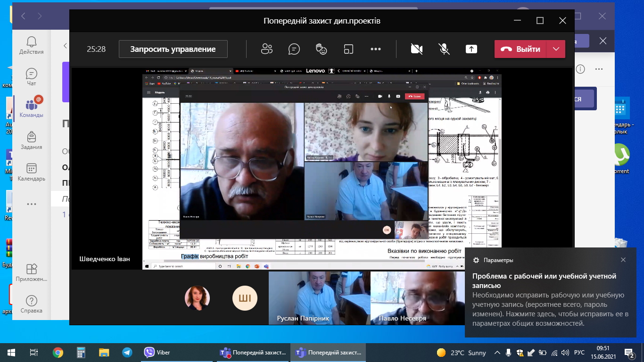Viewport: 644px width, 362px height.
Task: Leave the meeting with the Выйти button
Action: pyautogui.click(x=520, y=49)
